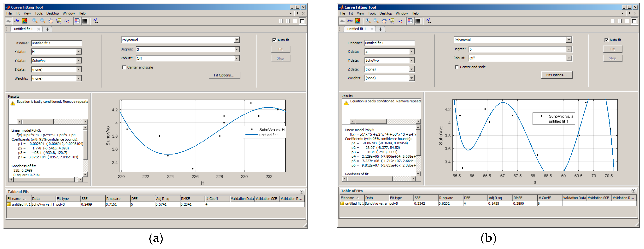Click residuals plot icon in left window toolbar
The width and height of the screenshot is (644, 249).
(x=17, y=21)
